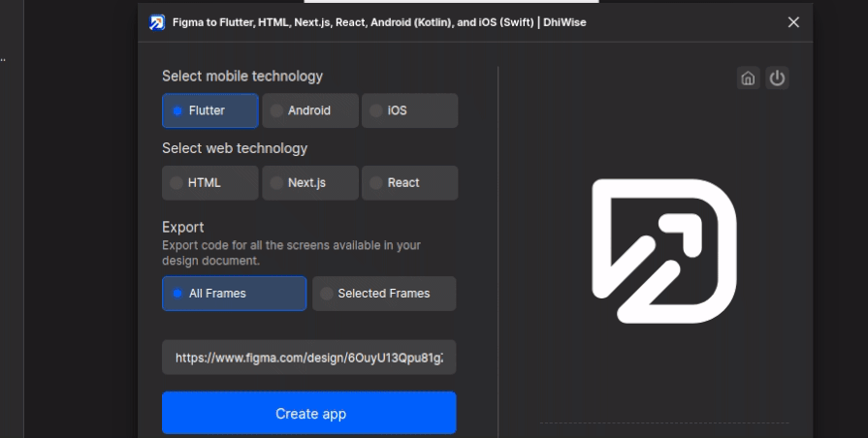868x438 pixels.
Task: Click the large DhiWise logo graphic
Action: pyautogui.click(x=664, y=250)
